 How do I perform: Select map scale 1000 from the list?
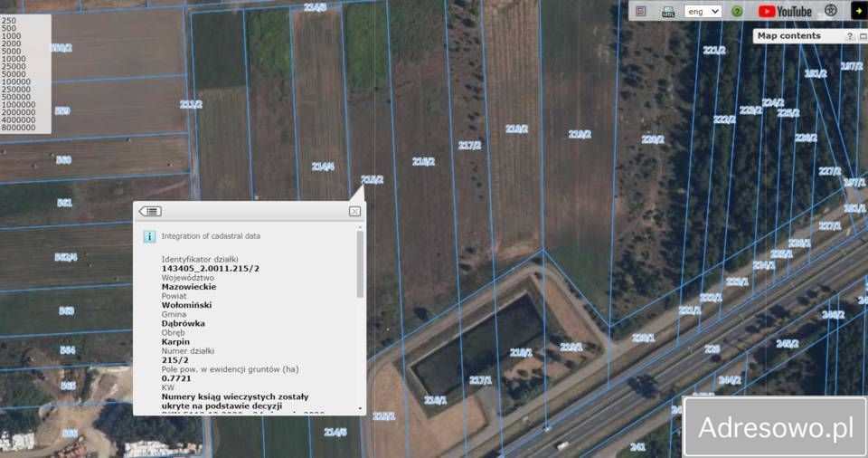point(11,36)
